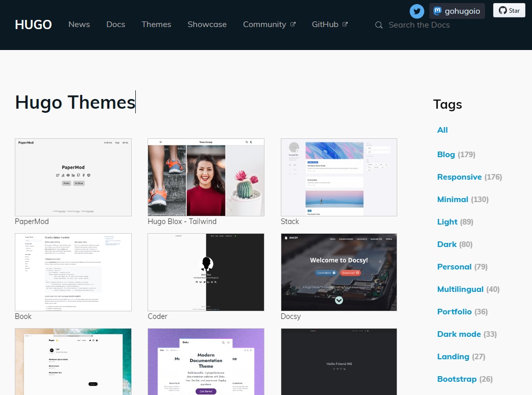Open the GitHub external link
The image size is (532, 395).
click(330, 24)
